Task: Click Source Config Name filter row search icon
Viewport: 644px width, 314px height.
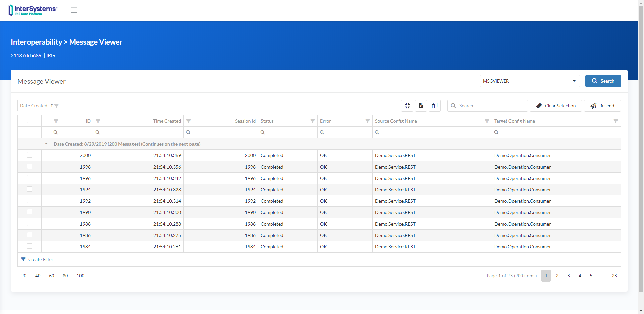Action: (377, 132)
